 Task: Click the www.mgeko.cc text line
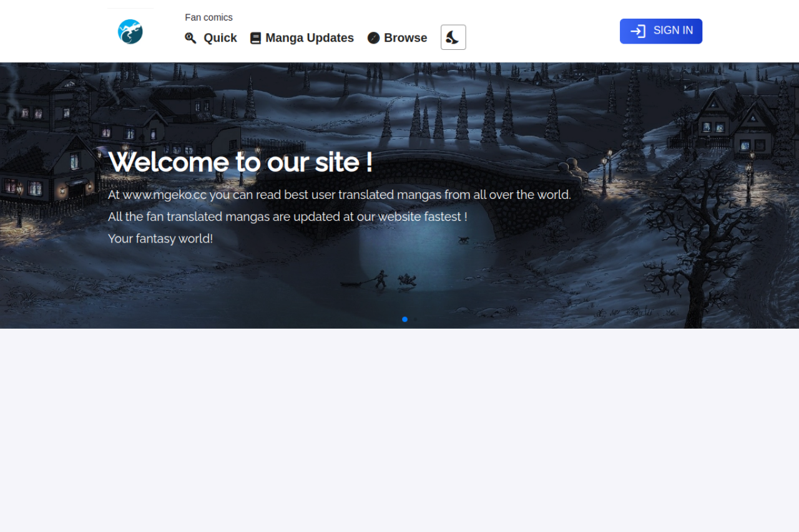point(339,195)
